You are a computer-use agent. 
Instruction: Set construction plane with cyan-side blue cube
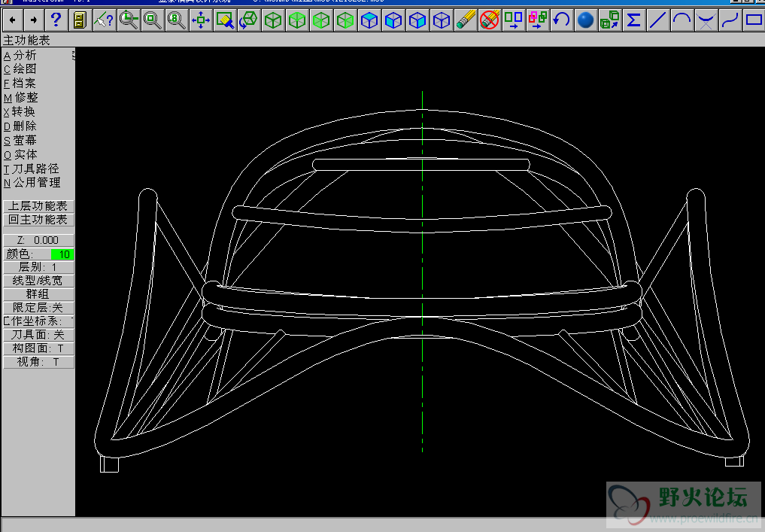click(417, 20)
